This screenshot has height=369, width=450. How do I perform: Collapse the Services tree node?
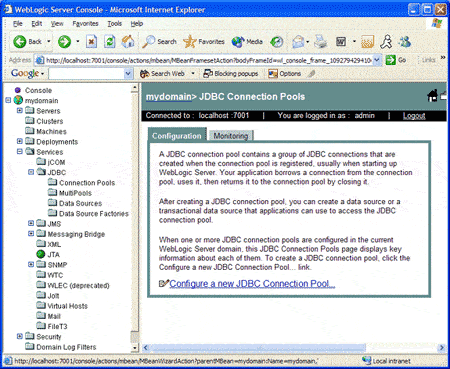[x=20, y=152]
